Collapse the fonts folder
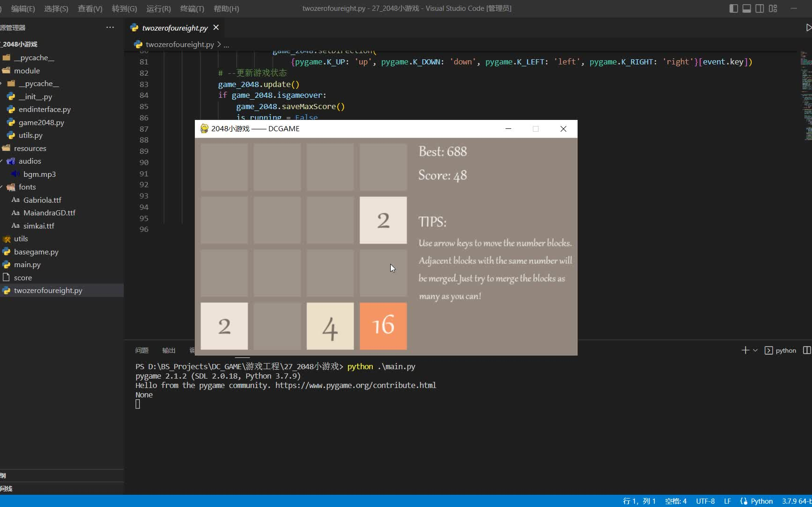 [27, 187]
